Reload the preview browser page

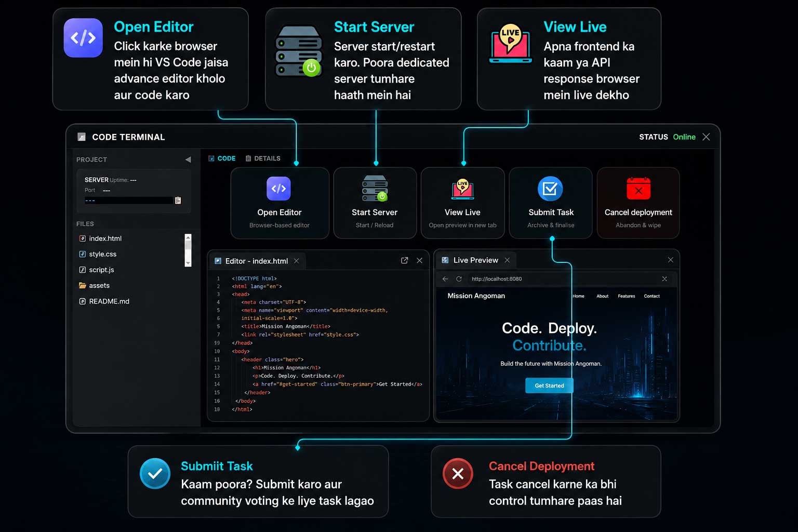(459, 279)
